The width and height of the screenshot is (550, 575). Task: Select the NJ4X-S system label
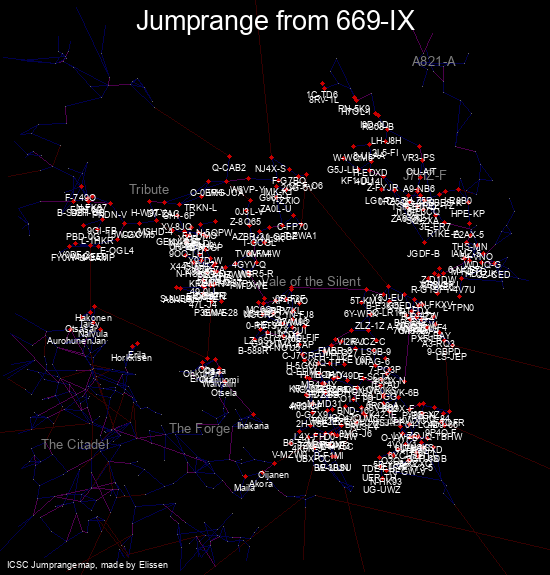(x=270, y=169)
